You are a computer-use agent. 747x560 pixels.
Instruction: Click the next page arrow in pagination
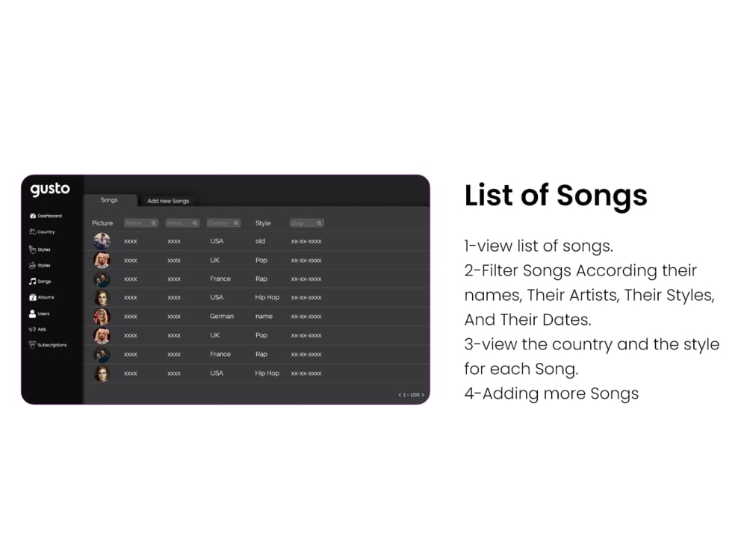point(422,394)
